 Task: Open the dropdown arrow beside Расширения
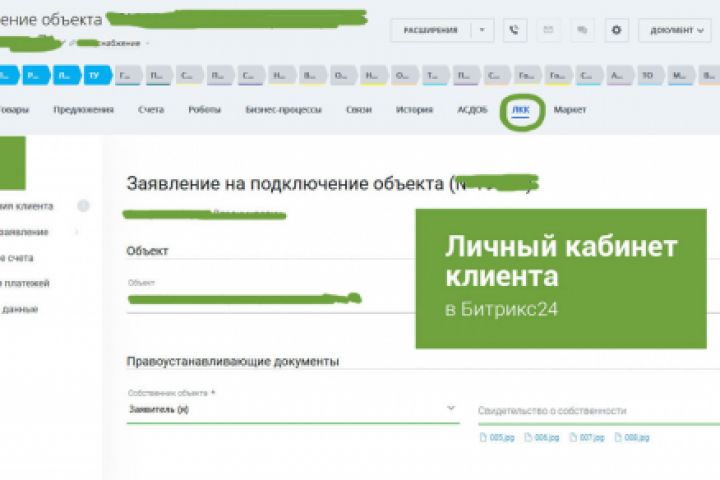tap(482, 30)
